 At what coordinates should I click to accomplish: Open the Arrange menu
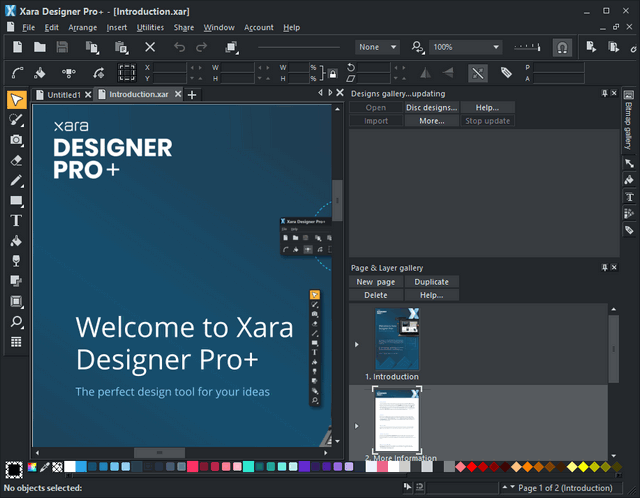point(82,27)
